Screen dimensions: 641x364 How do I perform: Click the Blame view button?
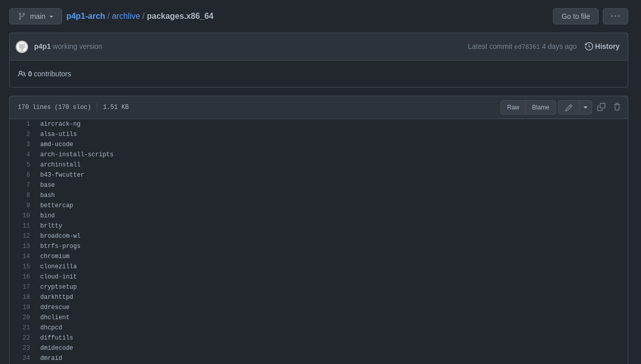click(541, 107)
